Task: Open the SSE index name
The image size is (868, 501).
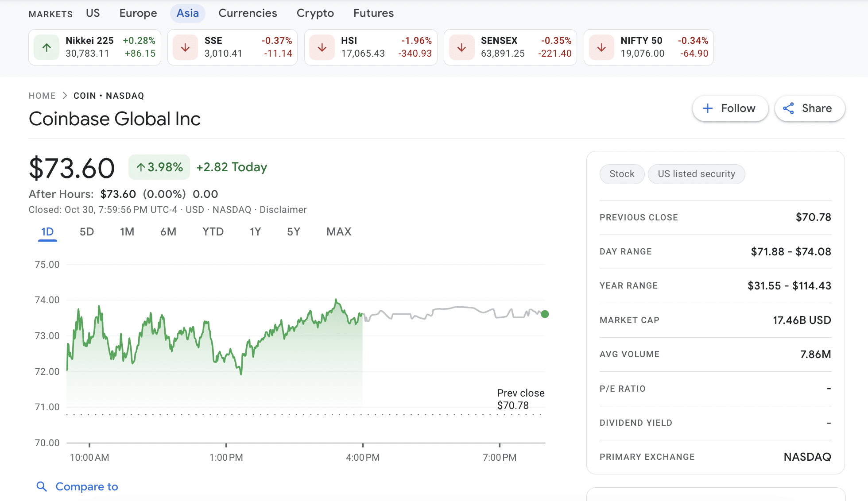Action: click(x=213, y=41)
